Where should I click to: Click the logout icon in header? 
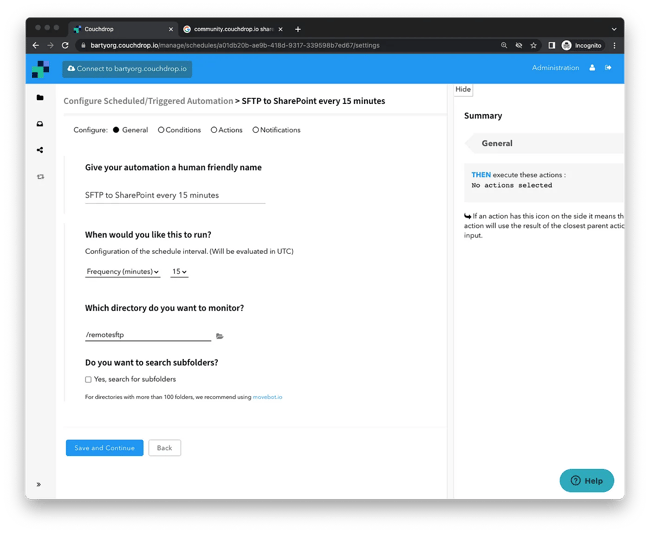pyautogui.click(x=608, y=68)
